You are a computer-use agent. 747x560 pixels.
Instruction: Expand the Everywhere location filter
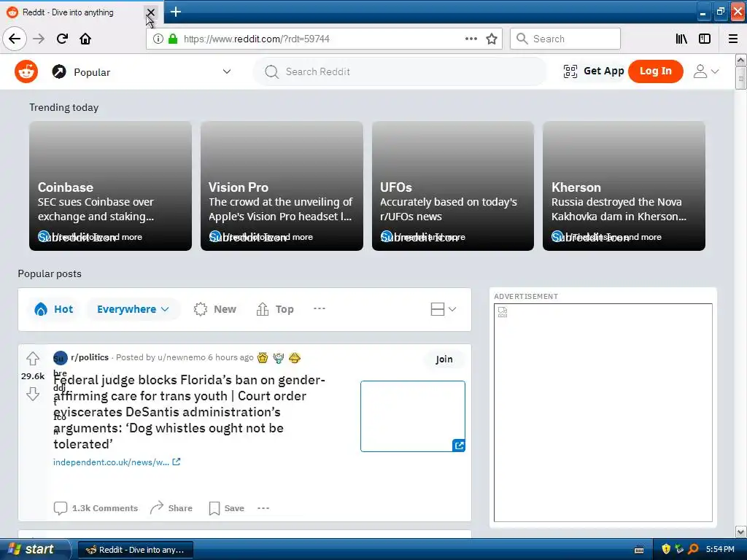(133, 309)
